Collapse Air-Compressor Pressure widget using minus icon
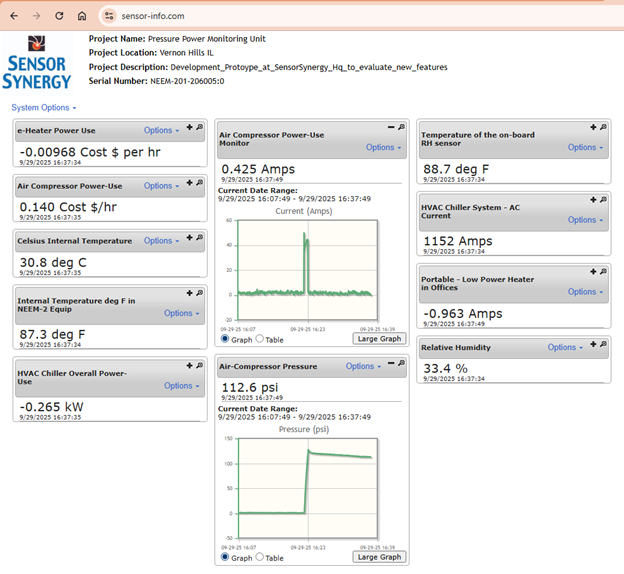Screen dimensions: 624x574 click(392, 363)
